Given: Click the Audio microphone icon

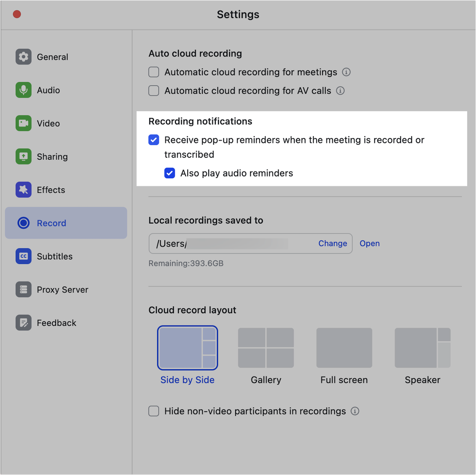Looking at the screenshot, I should [23, 90].
